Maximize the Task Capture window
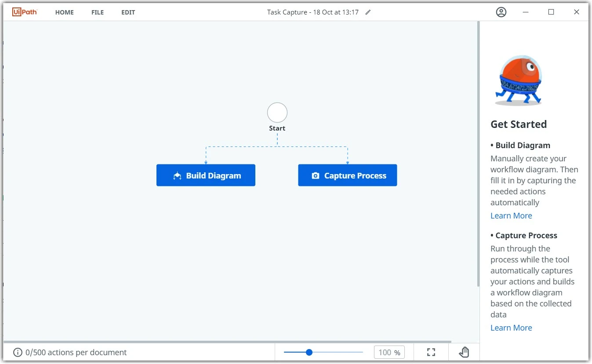 pyautogui.click(x=551, y=12)
